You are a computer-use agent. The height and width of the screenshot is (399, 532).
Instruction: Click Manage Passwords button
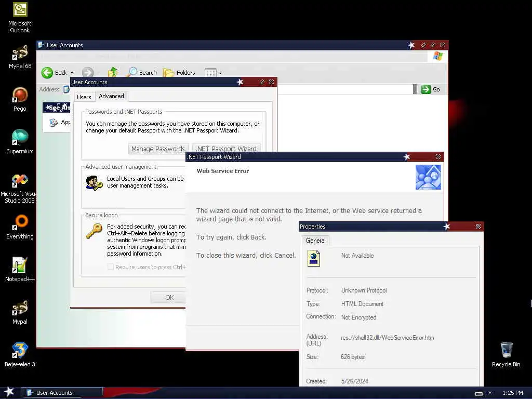[x=158, y=149]
